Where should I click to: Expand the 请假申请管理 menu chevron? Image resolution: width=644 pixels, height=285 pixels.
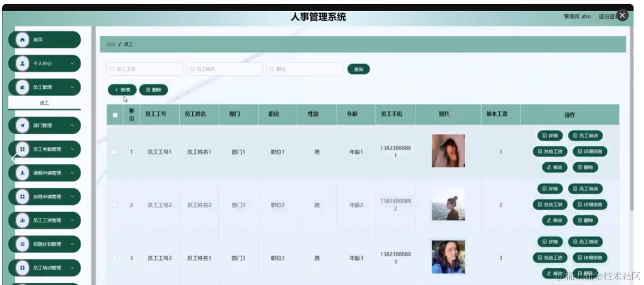pos(72,173)
